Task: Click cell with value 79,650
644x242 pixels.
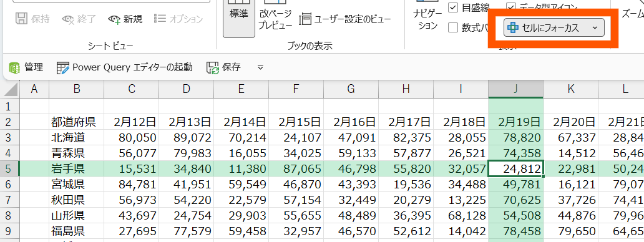Action: [571, 231]
